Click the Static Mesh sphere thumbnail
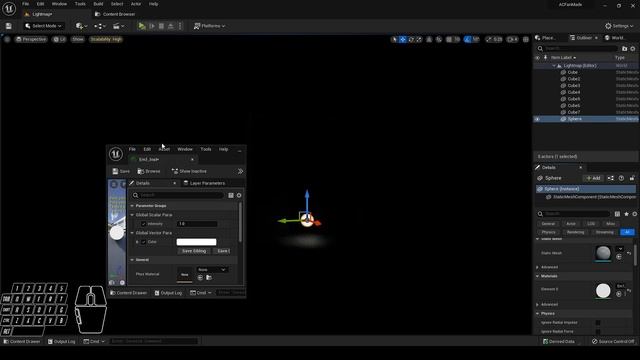Viewport: 640px width, 360px height. click(603, 253)
